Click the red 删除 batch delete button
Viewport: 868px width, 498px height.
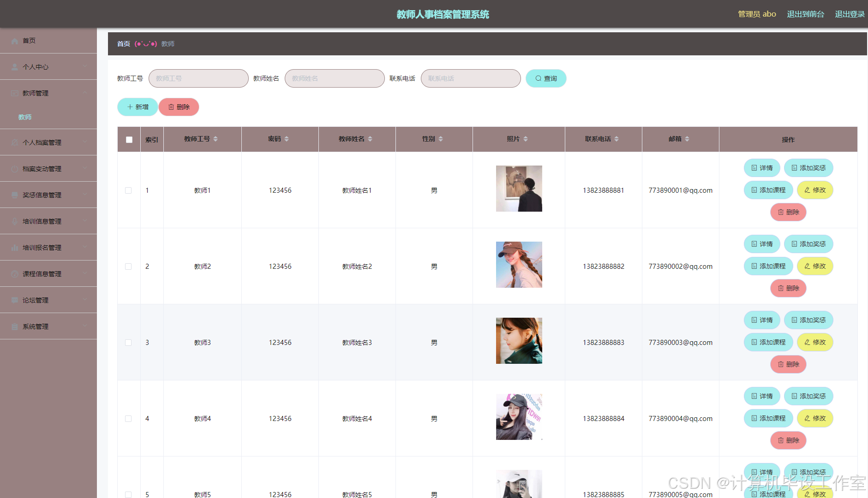pos(179,107)
